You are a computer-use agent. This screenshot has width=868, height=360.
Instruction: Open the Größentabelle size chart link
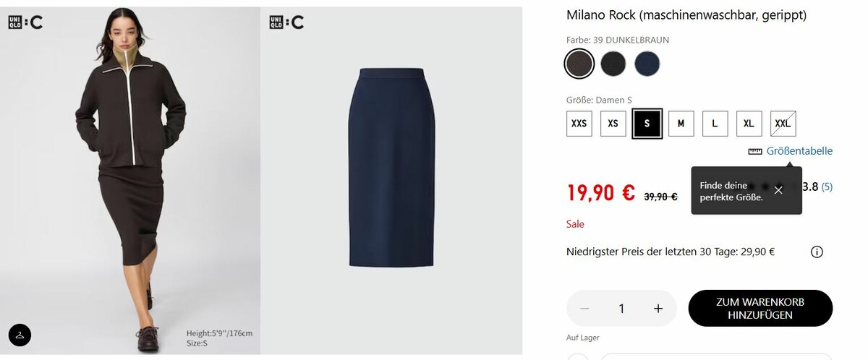799,151
